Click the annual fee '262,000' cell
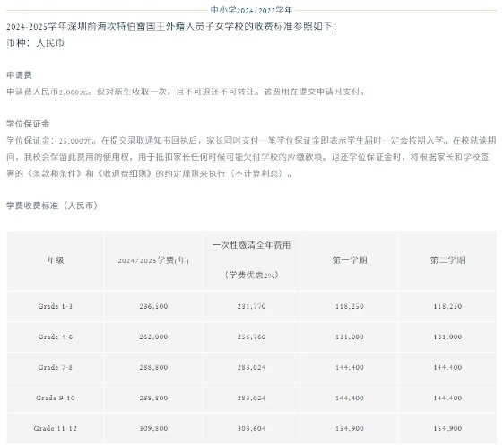Screen dimensions: 504x447 coord(153,337)
